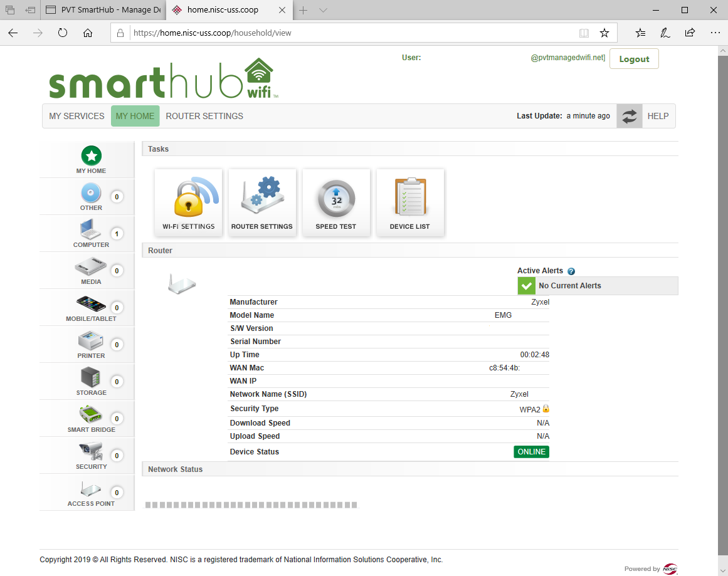The width and height of the screenshot is (728, 576).
Task: Launch the Speed Test tile
Action: coord(336,202)
